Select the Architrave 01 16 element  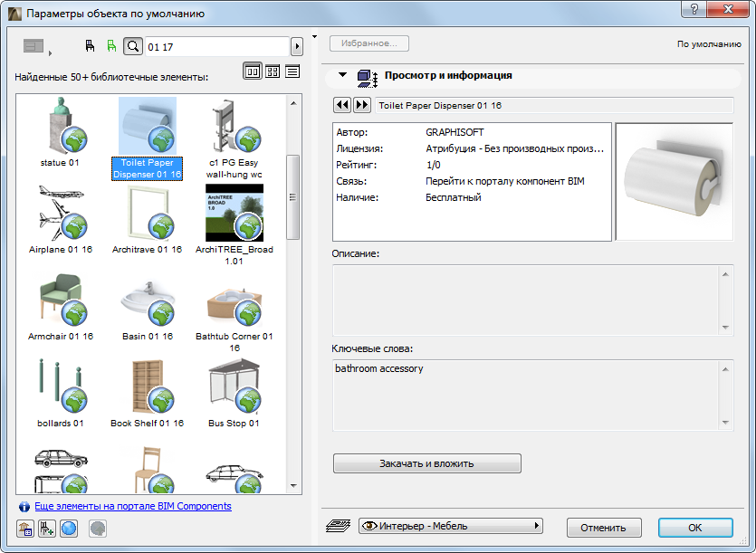coord(147,219)
